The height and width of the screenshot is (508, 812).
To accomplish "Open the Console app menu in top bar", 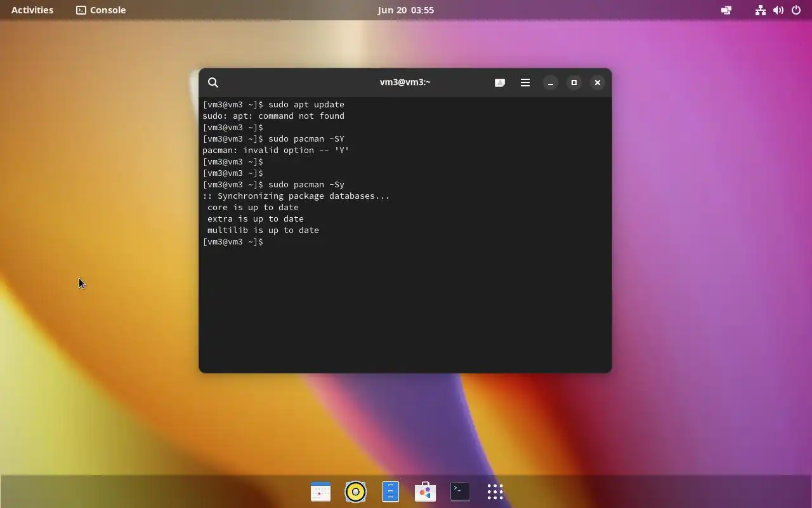I will click(x=101, y=10).
